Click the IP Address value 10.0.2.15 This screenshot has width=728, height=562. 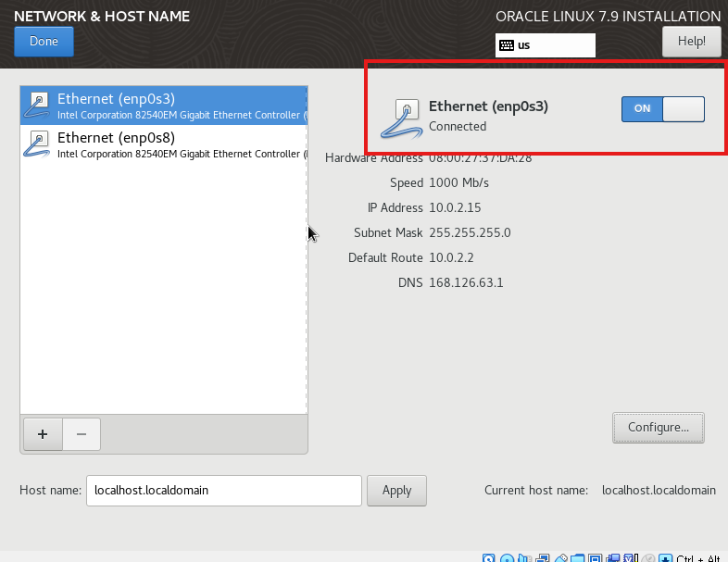(455, 207)
